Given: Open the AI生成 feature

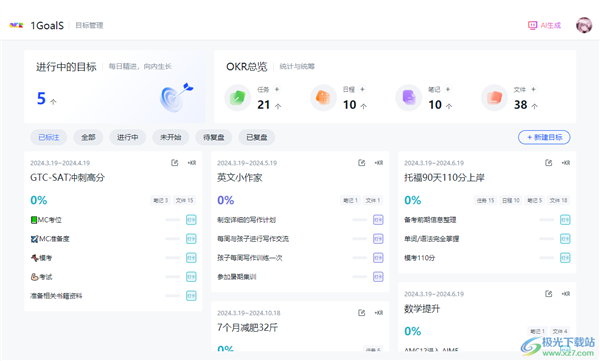Looking at the screenshot, I should click(544, 25).
